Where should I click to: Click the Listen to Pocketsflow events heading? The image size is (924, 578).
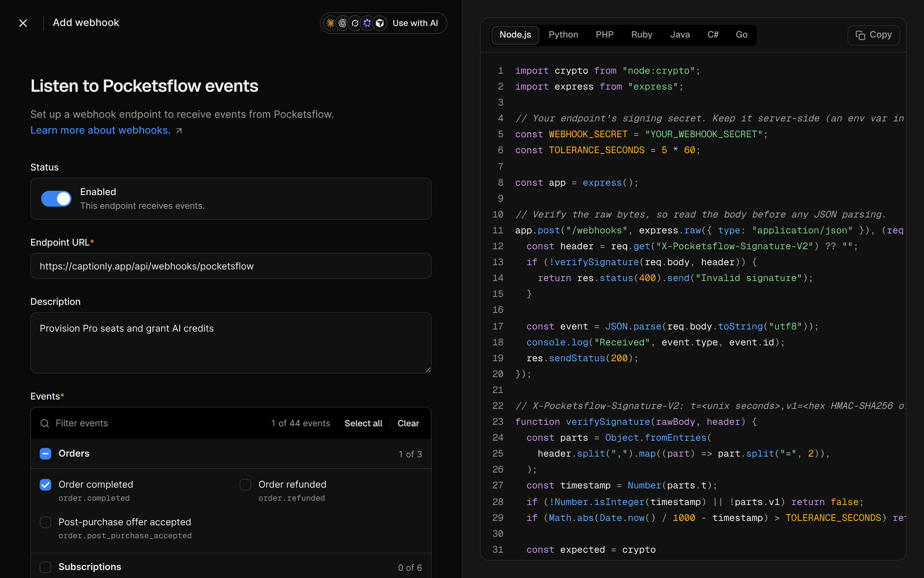pos(144,86)
